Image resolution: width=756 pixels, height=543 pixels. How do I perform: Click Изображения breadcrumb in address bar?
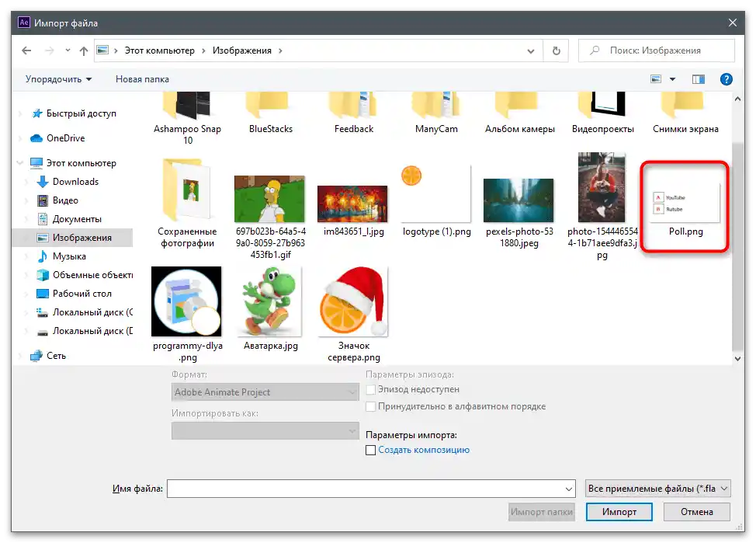[242, 50]
